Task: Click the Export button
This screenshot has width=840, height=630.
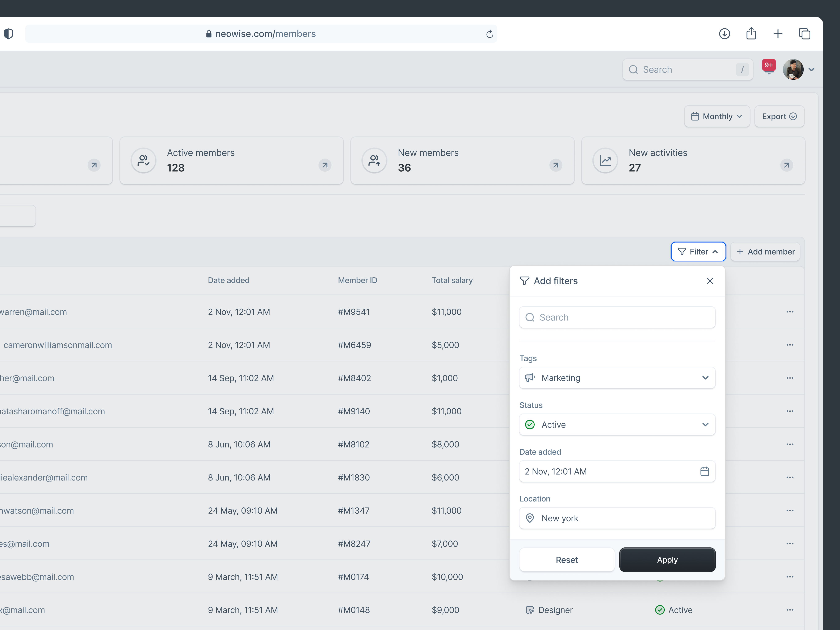Action: tap(779, 116)
